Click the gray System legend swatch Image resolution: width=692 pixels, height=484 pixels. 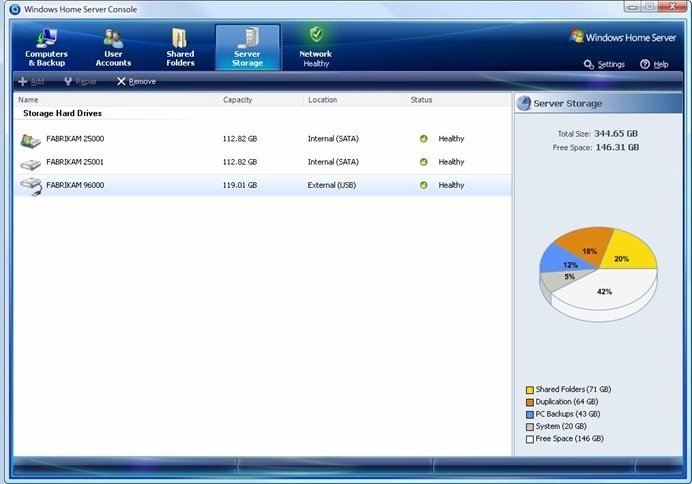530,427
